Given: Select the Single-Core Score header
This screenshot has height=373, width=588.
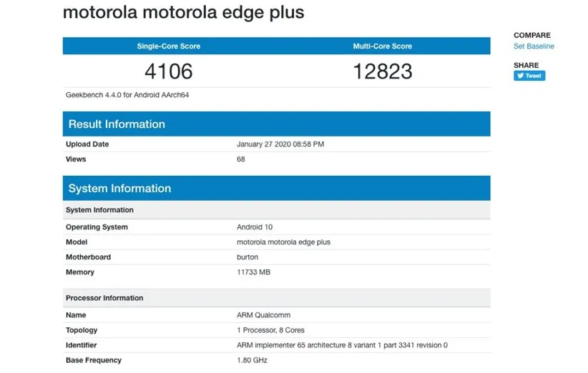Looking at the screenshot, I should (x=169, y=46).
